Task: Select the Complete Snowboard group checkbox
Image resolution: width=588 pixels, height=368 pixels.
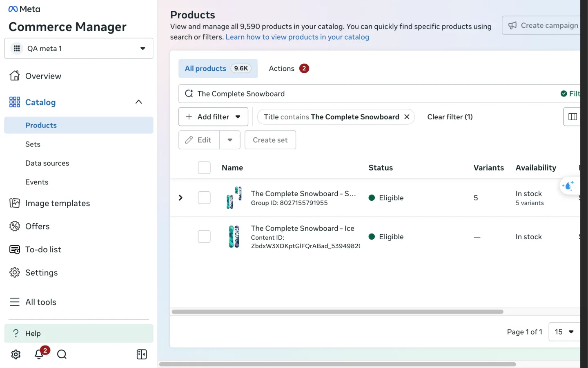Action: [x=204, y=198]
